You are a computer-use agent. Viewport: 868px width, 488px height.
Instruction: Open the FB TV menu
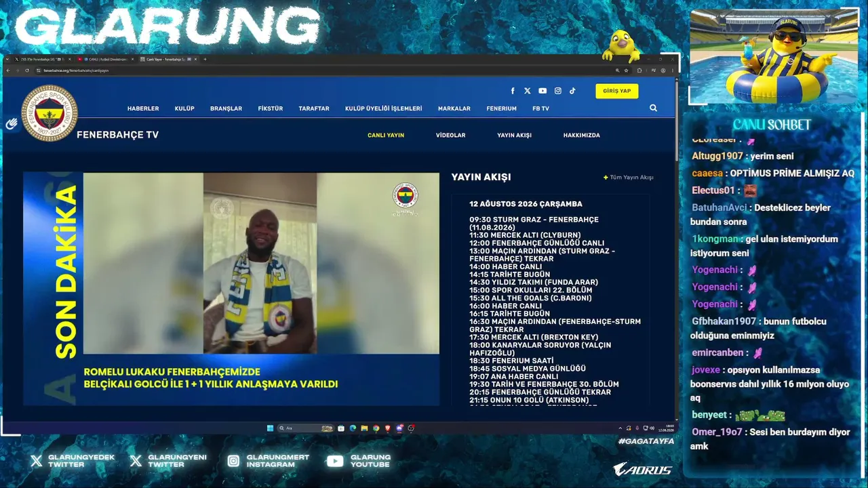[x=540, y=108]
